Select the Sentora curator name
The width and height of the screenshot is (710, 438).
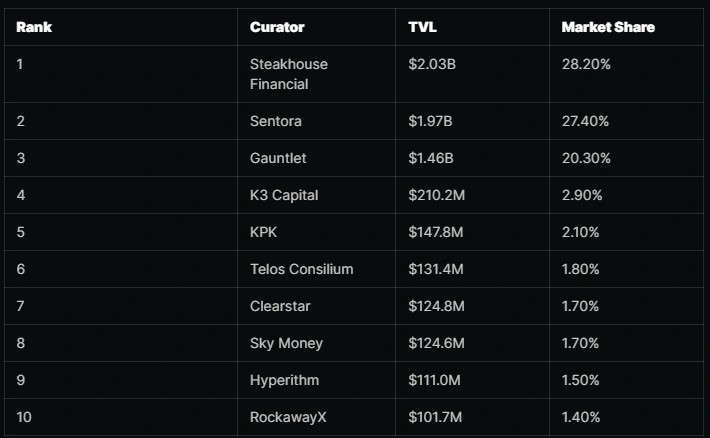point(275,121)
